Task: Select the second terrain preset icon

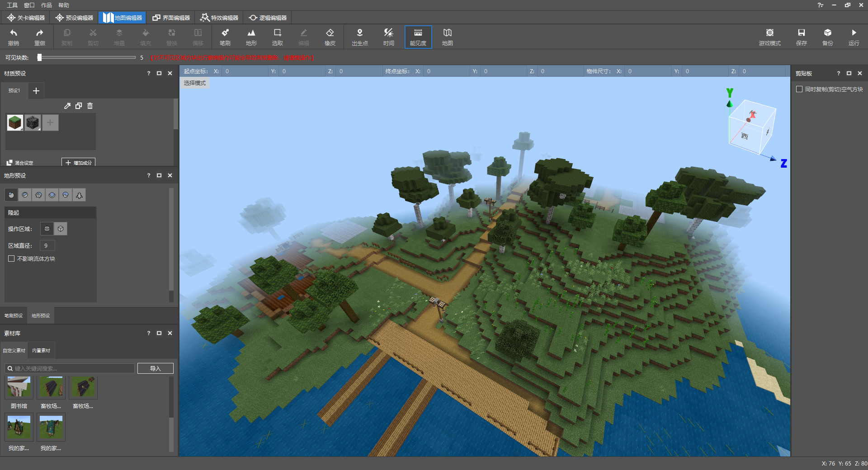Action: (25, 195)
